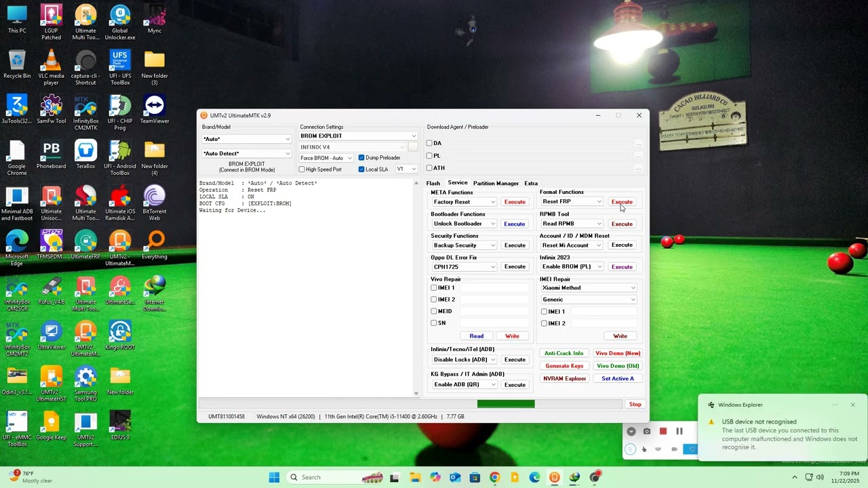Click the Vivo Repair IMEI 1 input field
Viewport: 868px width, 488px height.
(495, 287)
